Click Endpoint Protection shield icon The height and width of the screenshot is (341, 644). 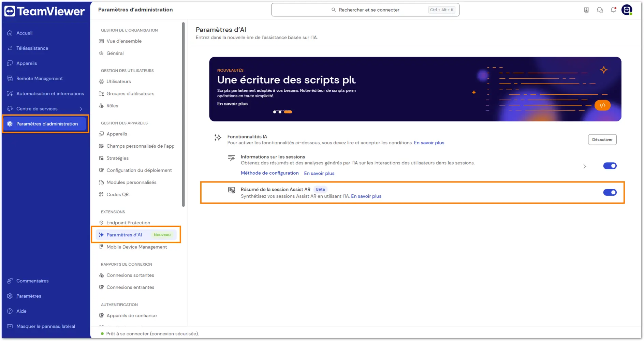point(101,223)
